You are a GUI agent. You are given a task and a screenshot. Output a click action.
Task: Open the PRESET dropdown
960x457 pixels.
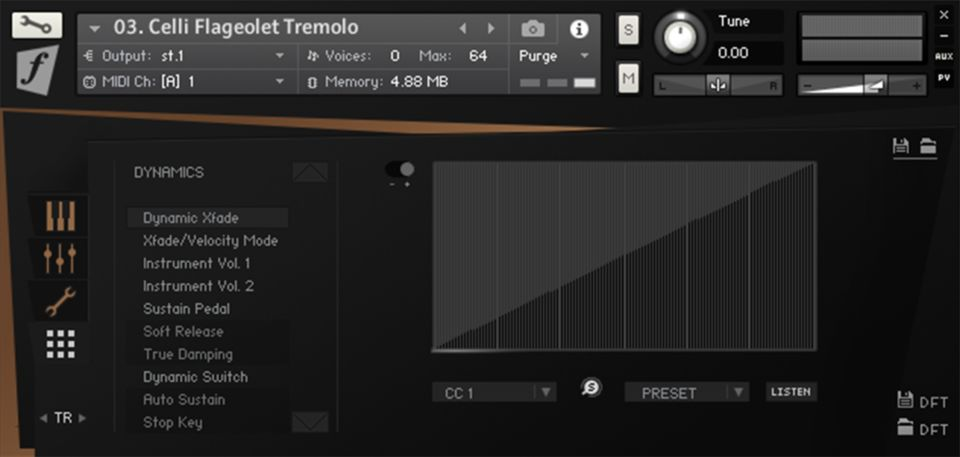coord(686,392)
